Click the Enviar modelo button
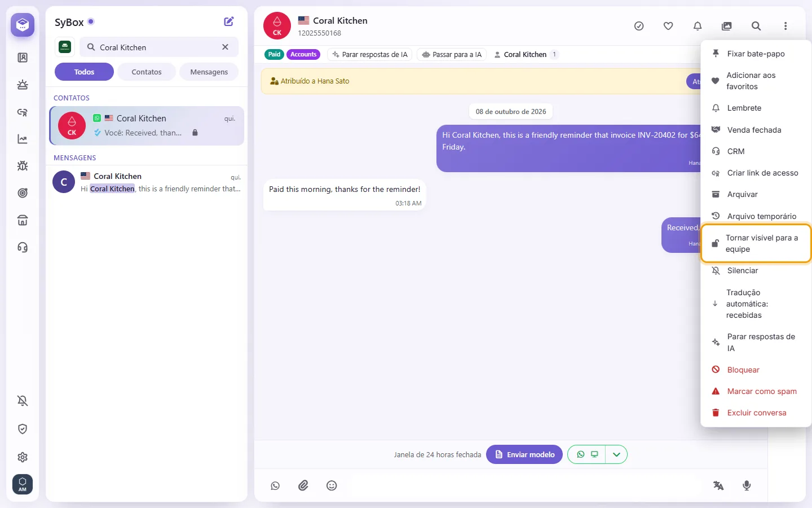Screen dimensions: 812x508 (524, 454)
